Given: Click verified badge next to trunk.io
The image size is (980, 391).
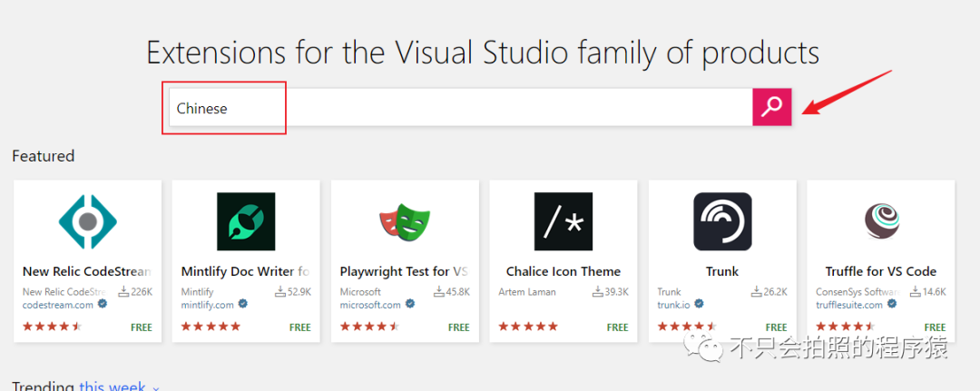Looking at the screenshot, I should coord(700,304).
